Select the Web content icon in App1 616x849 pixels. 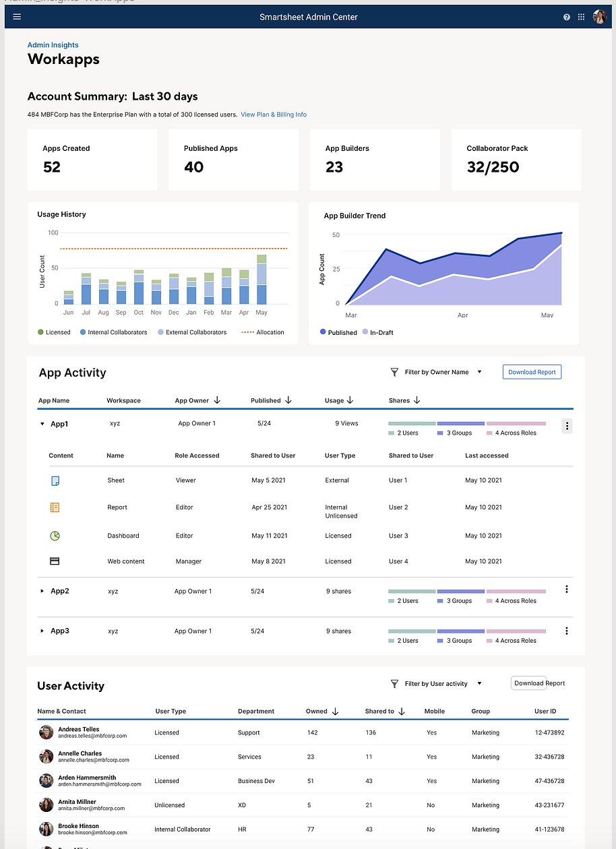pyautogui.click(x=55, y=561)
